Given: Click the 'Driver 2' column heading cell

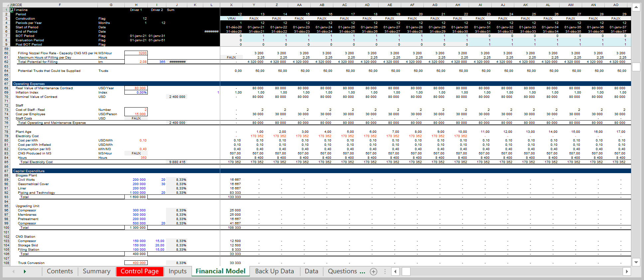Looking at the screenshot, I should 157,10.
